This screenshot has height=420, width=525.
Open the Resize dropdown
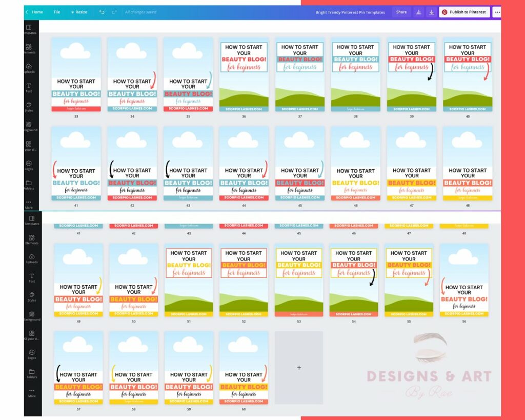pos(79,12)
